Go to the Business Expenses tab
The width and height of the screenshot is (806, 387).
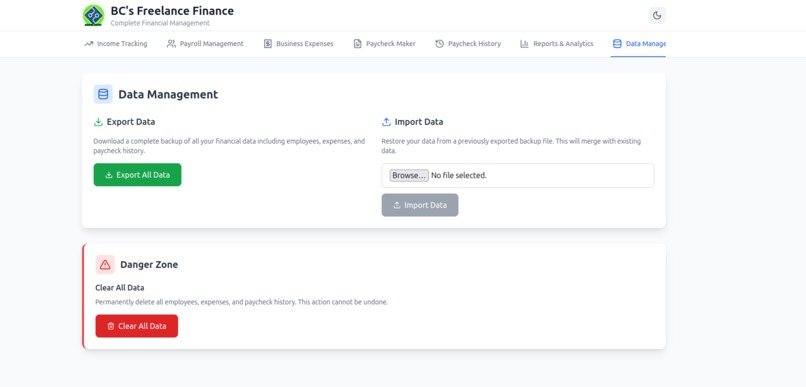point(299,44)
